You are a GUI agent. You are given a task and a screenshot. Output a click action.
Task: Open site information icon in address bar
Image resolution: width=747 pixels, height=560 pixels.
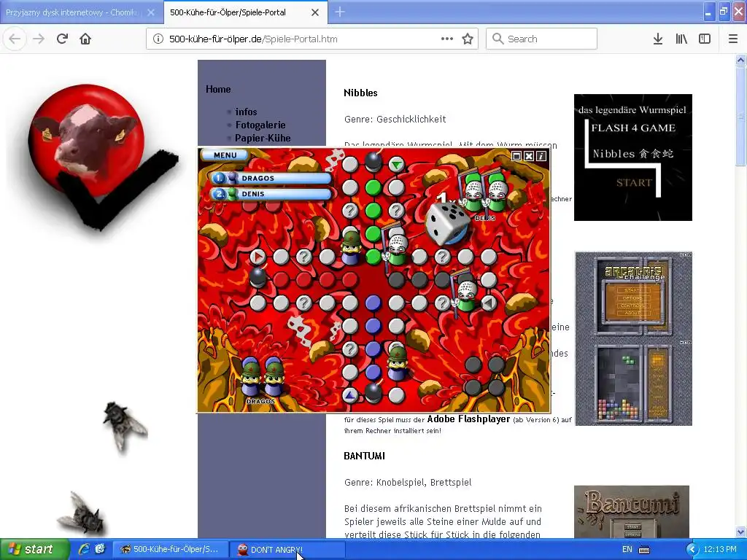click(x=158, y=39)
